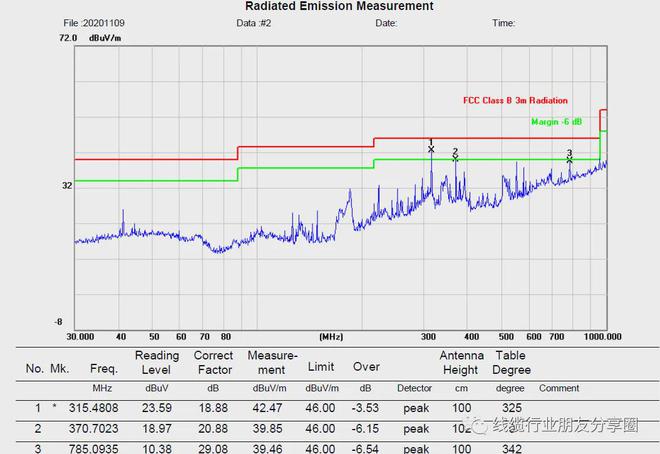660x454 pixels.
Task: Select the Reading Level column header
Action: point(157,362)
